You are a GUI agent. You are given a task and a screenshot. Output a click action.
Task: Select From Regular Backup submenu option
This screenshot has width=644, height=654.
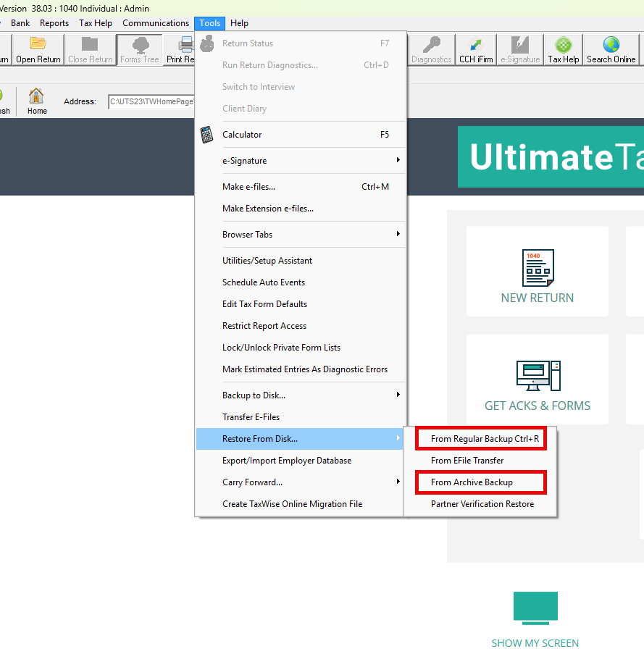(480, 439)
